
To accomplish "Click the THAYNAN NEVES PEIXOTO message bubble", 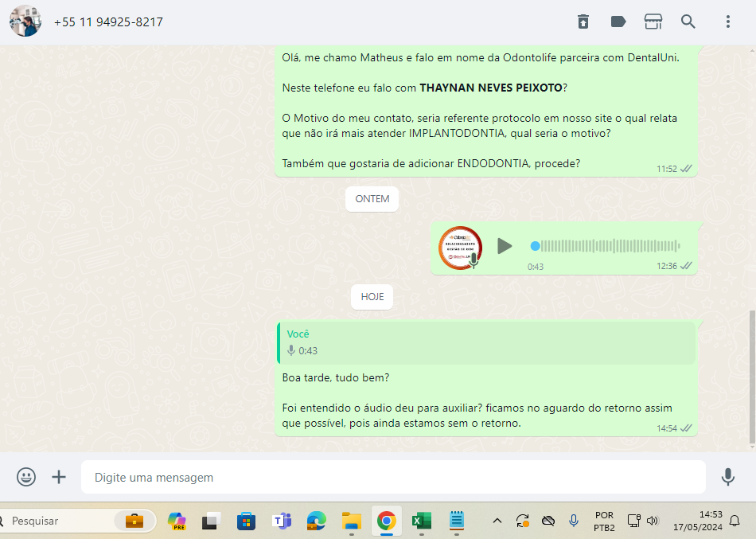I will [486, 111].
